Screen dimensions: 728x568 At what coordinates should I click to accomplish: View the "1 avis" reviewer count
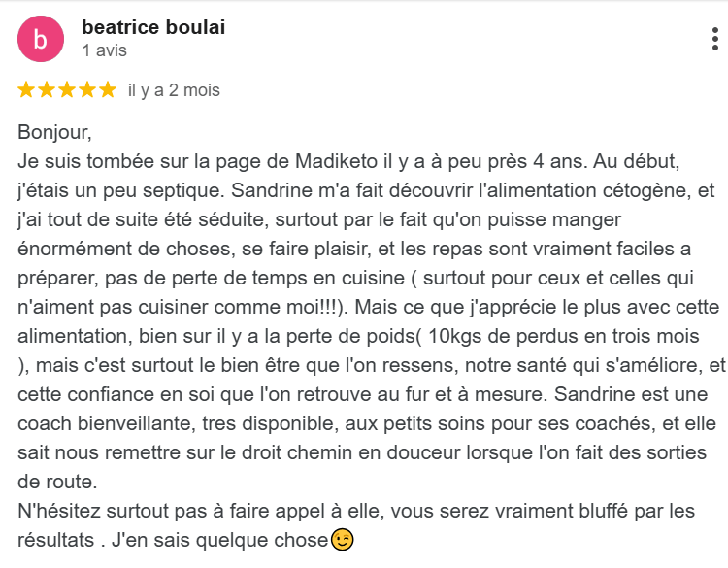[x=105, y=50]
